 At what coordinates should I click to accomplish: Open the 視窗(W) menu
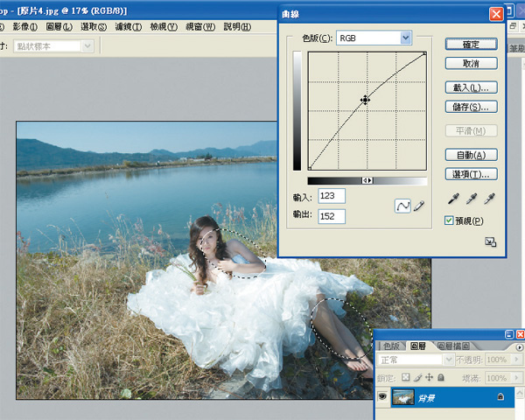200,27
